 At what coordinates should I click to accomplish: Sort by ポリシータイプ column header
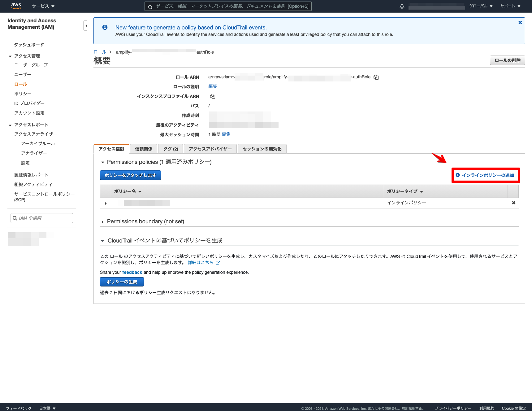coord(405,191)
